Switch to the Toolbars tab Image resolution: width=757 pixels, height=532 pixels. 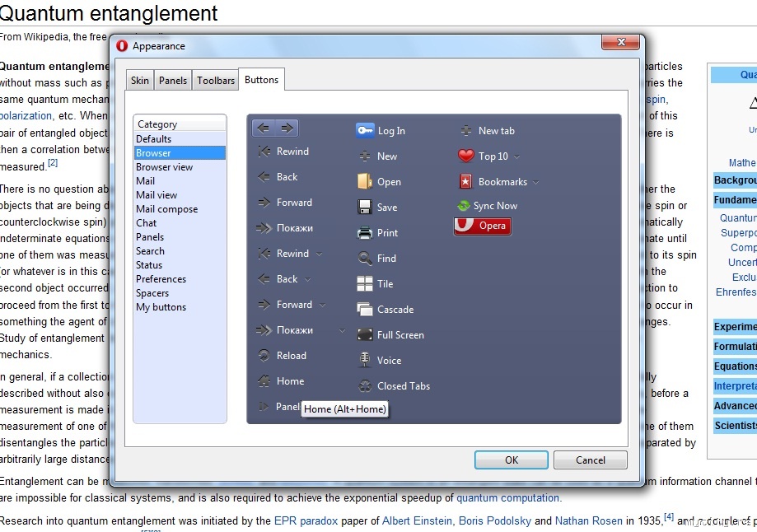click(216, 80)
